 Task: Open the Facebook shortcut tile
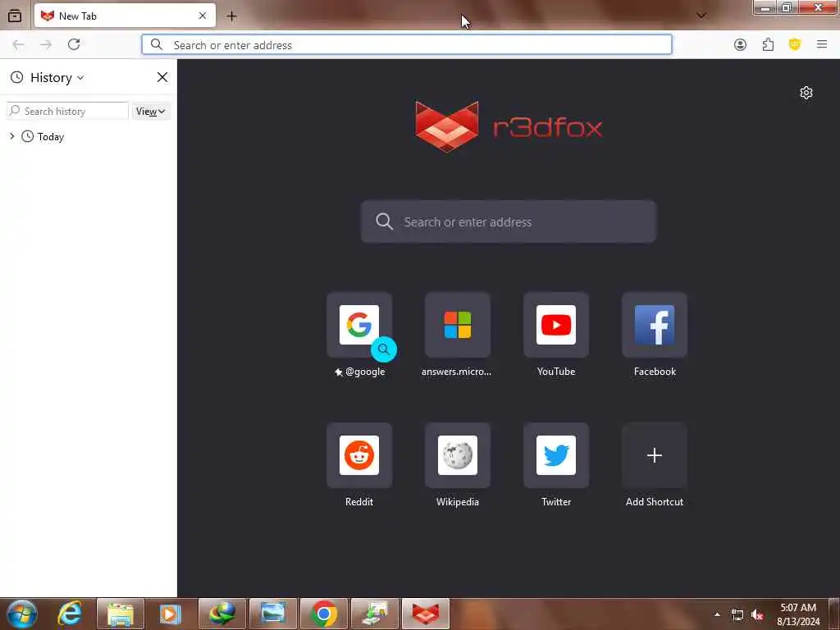[655, 325]
